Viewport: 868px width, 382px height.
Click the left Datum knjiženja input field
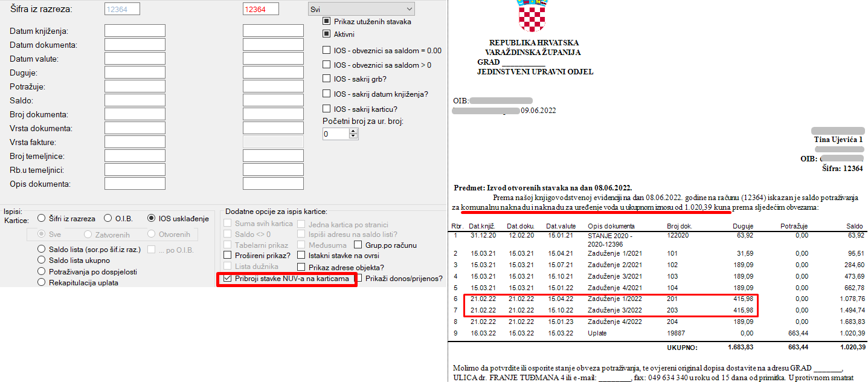coord(135,31)
